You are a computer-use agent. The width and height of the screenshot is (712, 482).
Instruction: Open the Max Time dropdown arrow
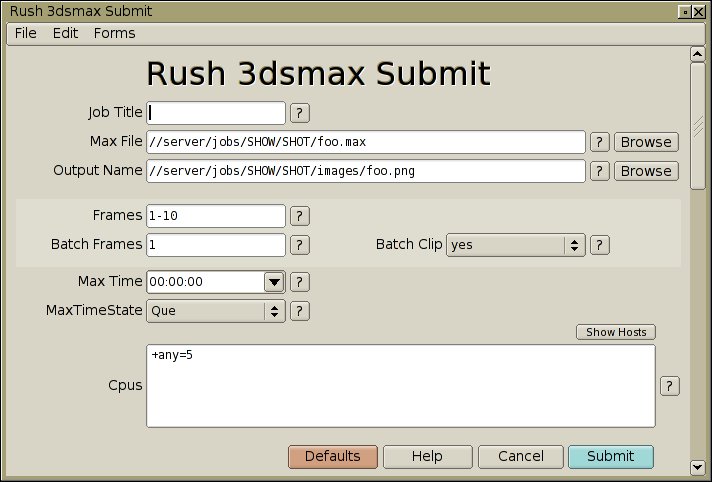click(274, 282)
